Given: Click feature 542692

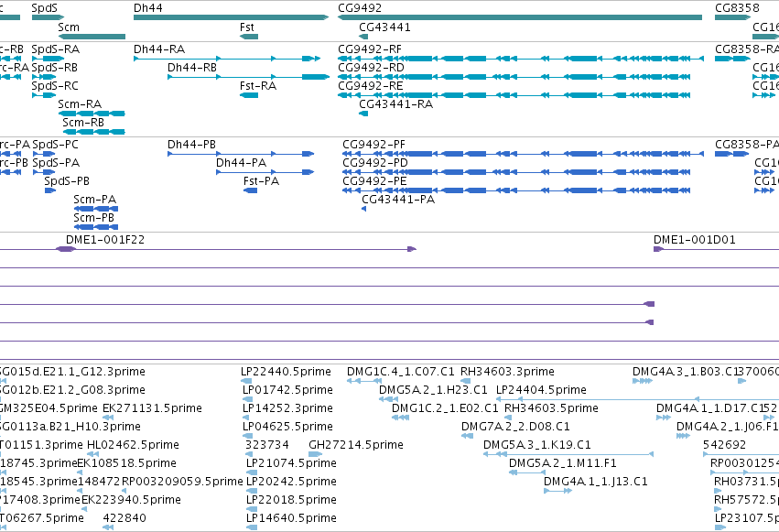Looking at the screenshot, I should point(741,454).
